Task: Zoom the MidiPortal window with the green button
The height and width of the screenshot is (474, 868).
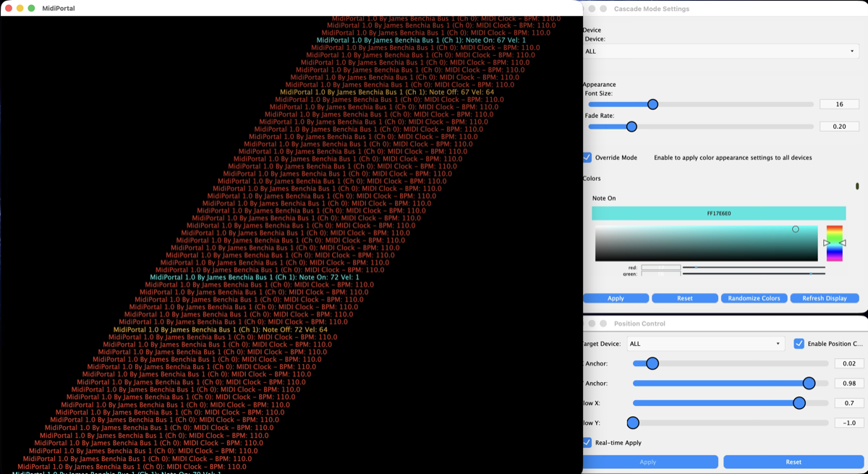Action: [x=32, y=8]
